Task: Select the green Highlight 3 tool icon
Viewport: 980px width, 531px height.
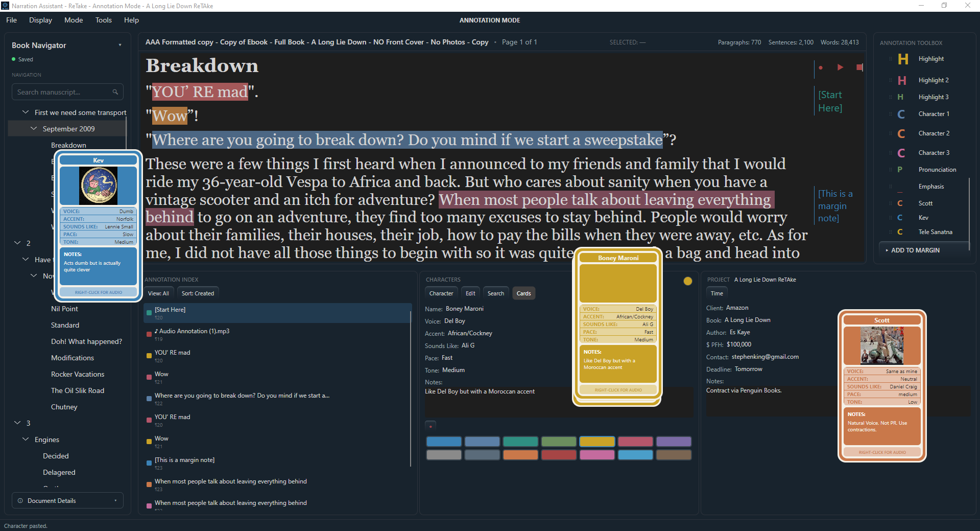Action: (900, 97)
